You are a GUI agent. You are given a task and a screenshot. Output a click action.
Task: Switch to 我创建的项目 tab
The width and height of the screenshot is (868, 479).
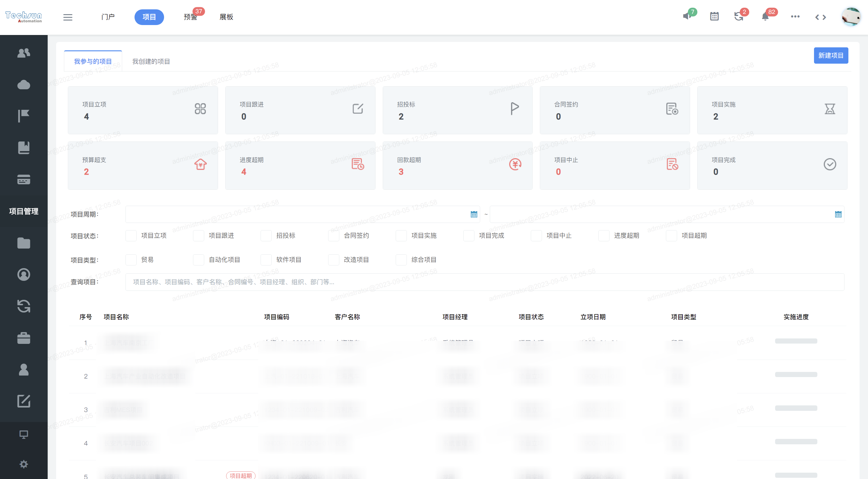point(151,61)
